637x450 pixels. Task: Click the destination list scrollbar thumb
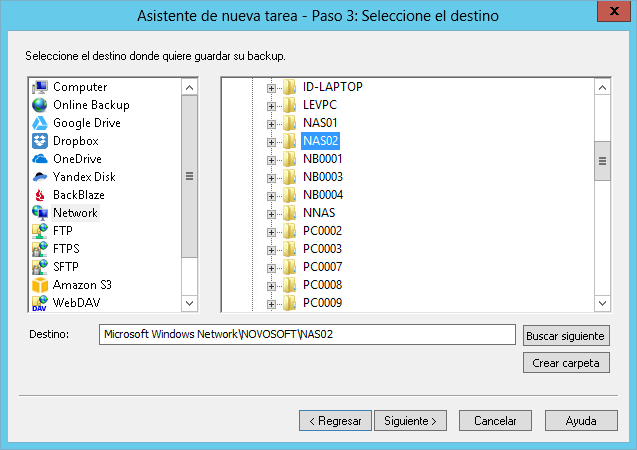(189, 176)
